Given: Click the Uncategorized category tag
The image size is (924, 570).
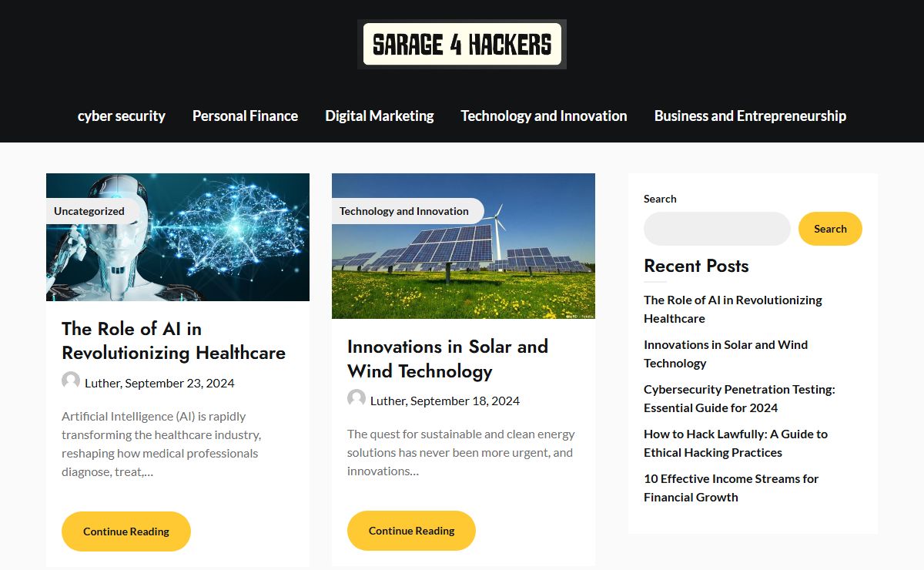Looking at the screenshot, I should (x=89, y=211).
